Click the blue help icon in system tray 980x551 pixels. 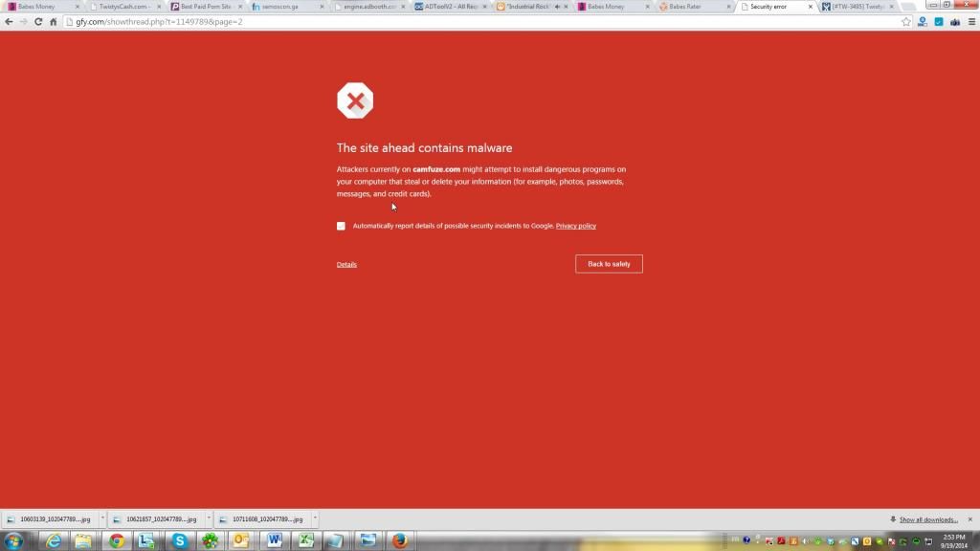coord(746,541)
